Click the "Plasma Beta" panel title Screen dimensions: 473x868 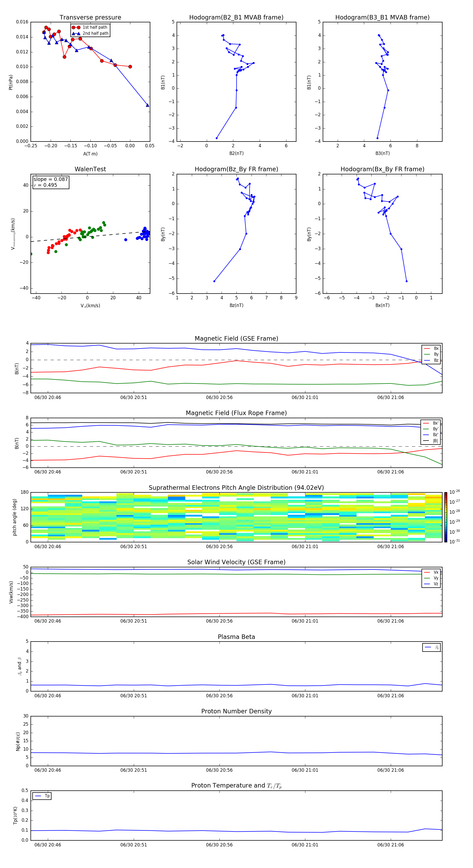236,637
